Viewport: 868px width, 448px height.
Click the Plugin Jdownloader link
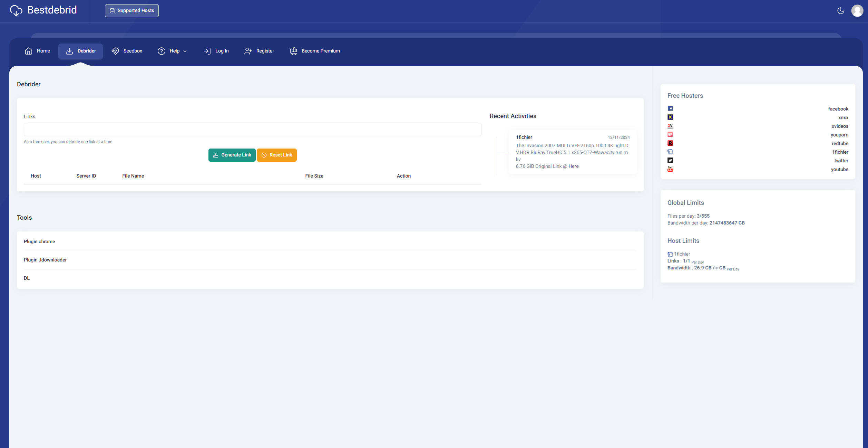pyautogui.click(x=45, y=259)
